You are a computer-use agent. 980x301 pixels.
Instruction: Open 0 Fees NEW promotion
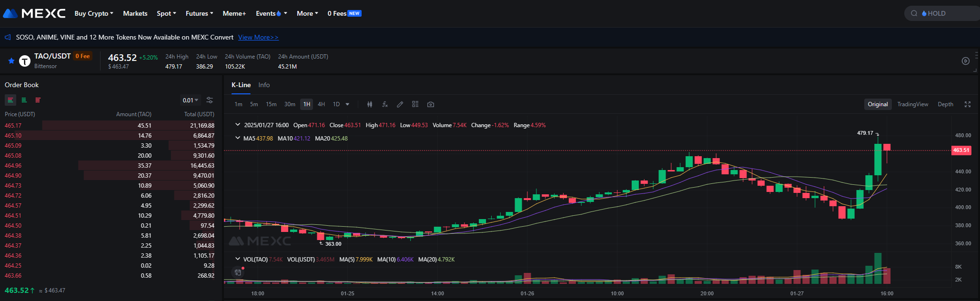pyautogui.click(x=344, y=13)
